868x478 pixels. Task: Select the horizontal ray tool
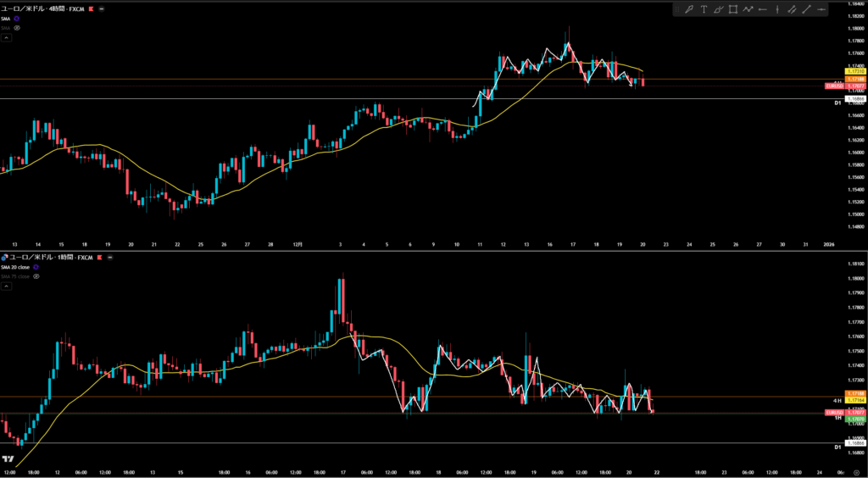(x=763, y=9)
